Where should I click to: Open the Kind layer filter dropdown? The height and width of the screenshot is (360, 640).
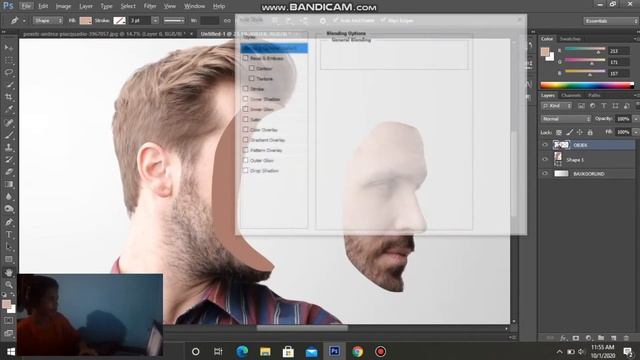pos(557,106)
